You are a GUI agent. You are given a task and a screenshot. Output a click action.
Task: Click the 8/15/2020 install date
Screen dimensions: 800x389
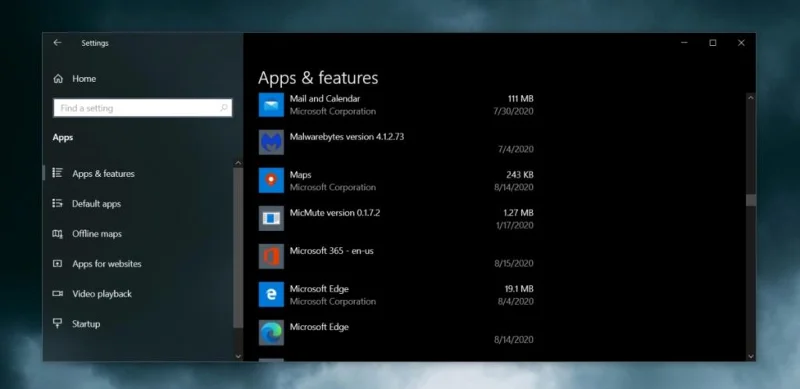514,264
